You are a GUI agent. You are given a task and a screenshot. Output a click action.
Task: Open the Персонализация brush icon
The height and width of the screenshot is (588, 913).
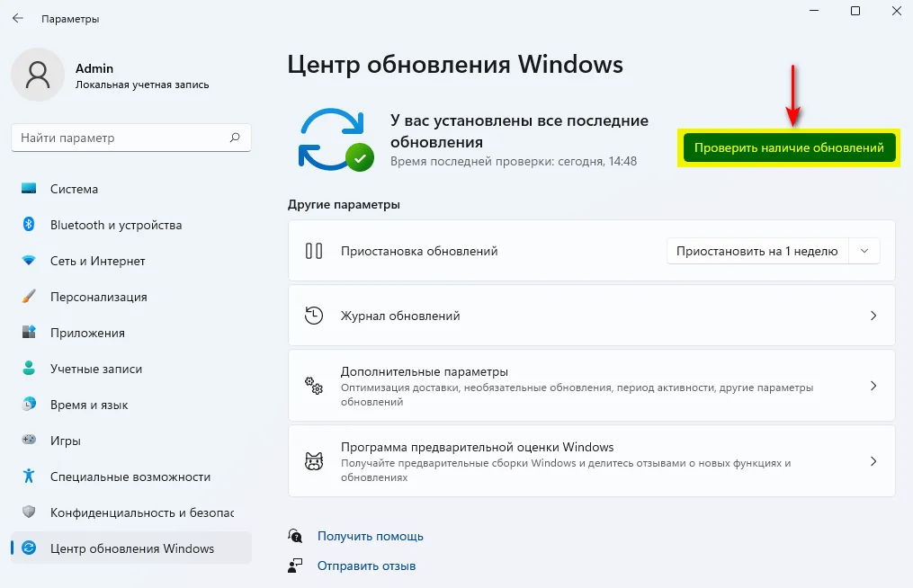click(x=29, y=297)
